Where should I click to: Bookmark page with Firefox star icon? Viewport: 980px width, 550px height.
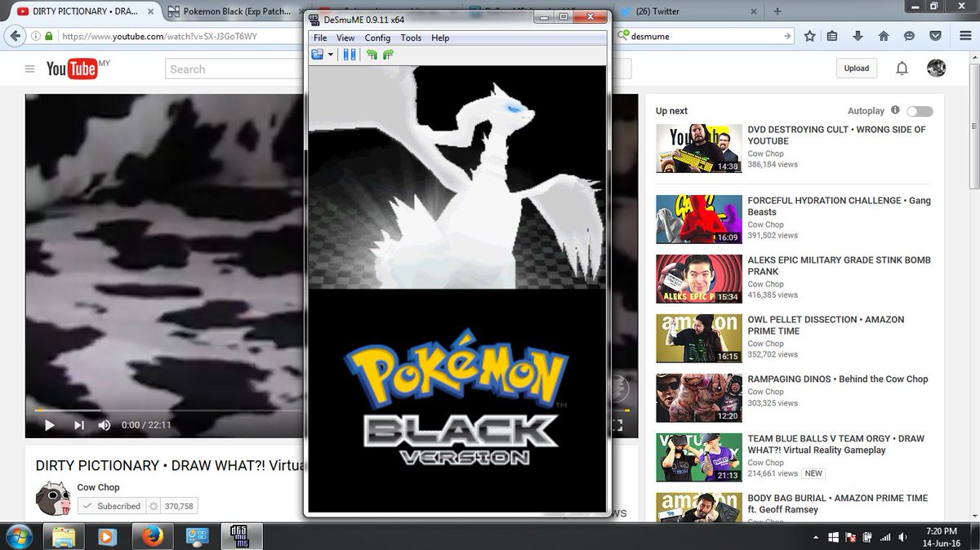[x=809, y=36]
